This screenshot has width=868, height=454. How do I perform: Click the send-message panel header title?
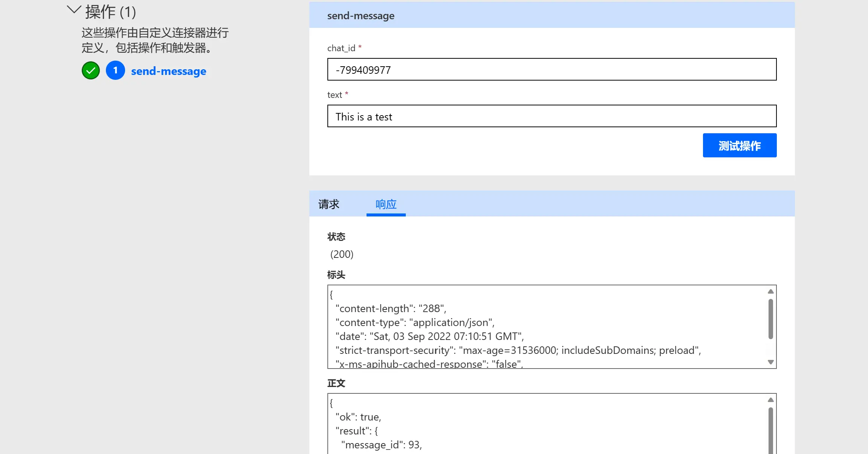pyautogui.click(x=361, y=16)
